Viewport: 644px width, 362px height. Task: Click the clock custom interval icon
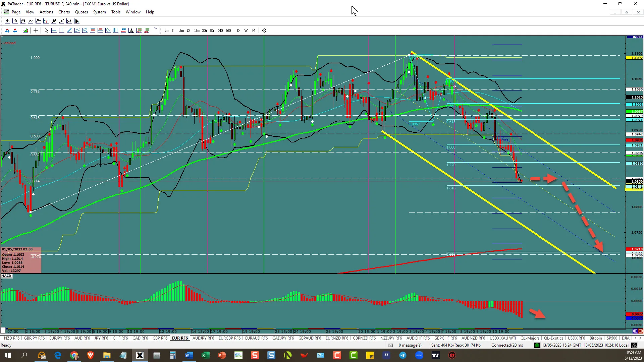264,31
